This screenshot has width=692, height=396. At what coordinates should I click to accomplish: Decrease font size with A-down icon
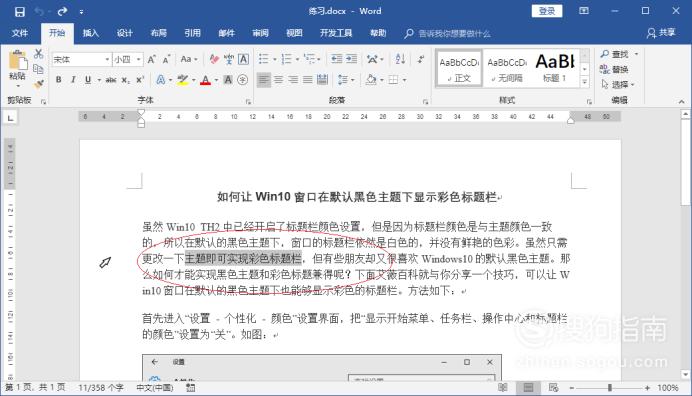tap(166, 59)
